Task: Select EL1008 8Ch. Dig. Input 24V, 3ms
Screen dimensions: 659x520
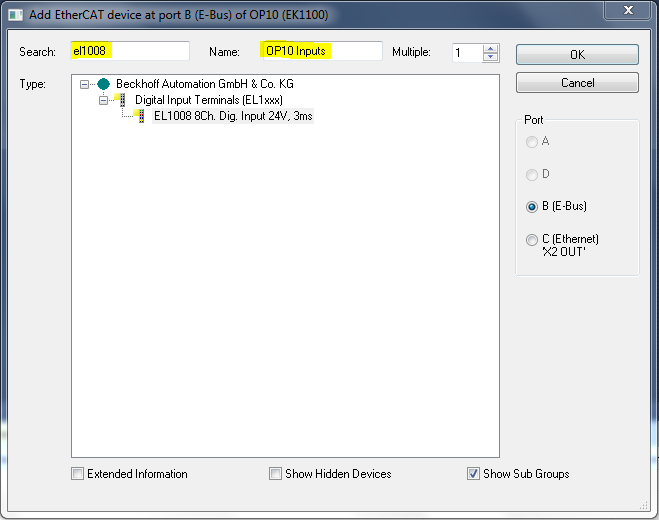Action: pyautogui.click(x=233, y=116)
